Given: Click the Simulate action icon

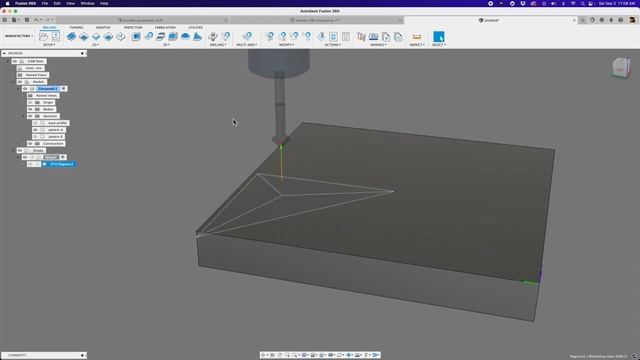Looking at the screenshot, I should [x=321, y=36].
